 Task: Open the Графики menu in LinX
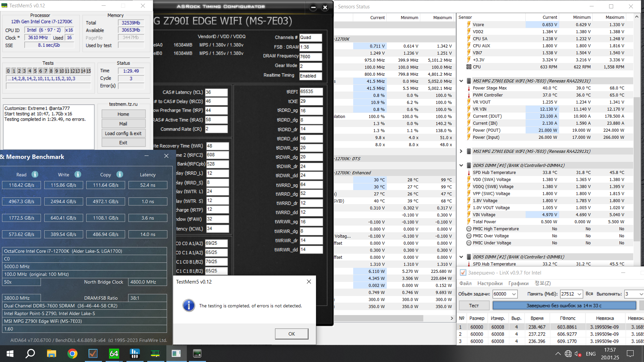(518, 283)
